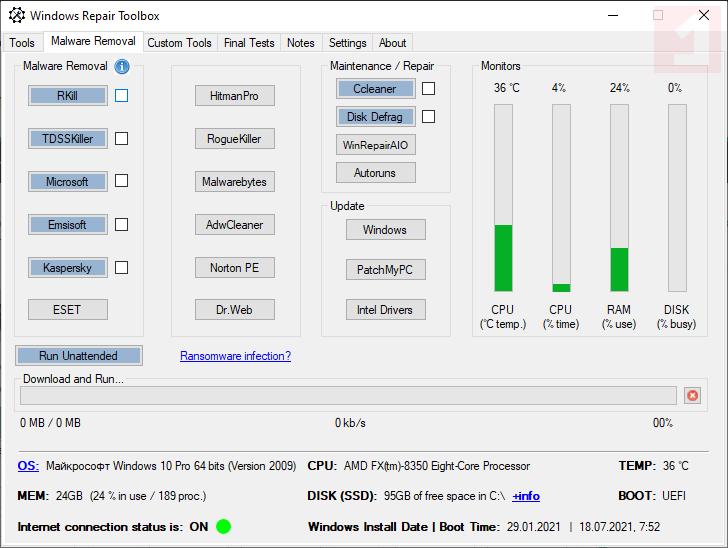Click the Intel Drivers button
Viewport: 728px width, 548px height.
[385, 310]
